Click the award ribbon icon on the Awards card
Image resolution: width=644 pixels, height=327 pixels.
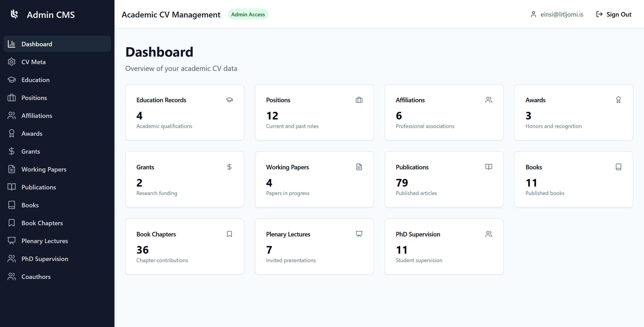coord(619,100)
